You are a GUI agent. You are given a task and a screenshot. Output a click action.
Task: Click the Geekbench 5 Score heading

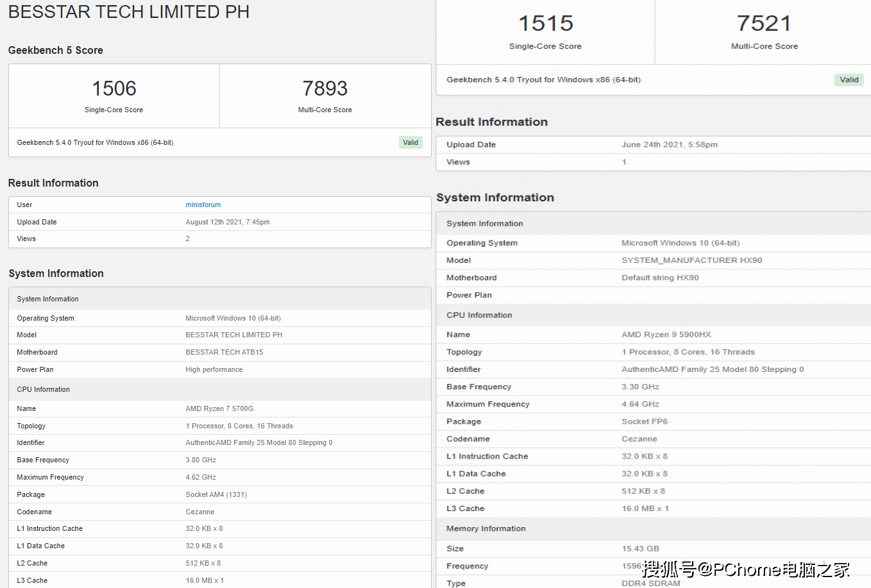pos(55,50)
